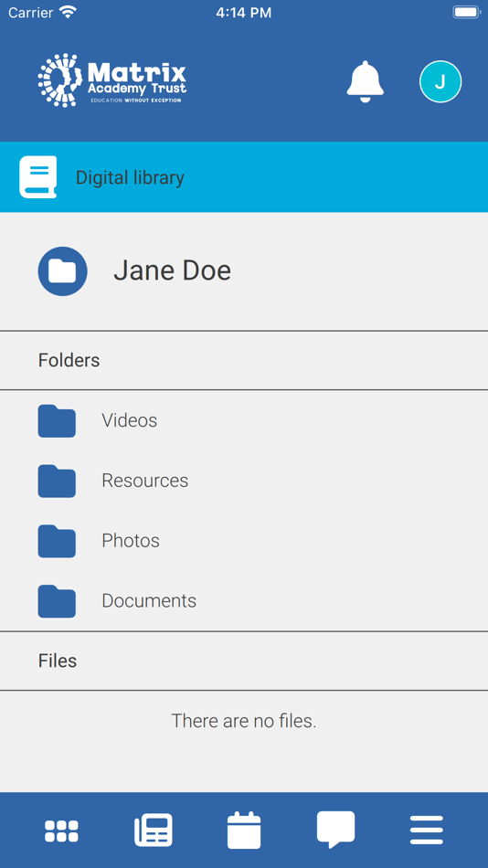Open the Photos folder
Viewport: 488px width, 868px height.
tap(244, 541)
